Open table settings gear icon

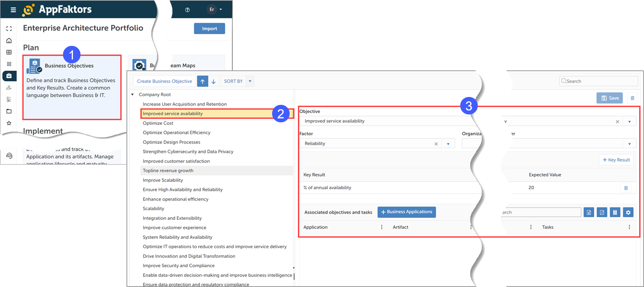pyautogui.click(x=628, y=212)
